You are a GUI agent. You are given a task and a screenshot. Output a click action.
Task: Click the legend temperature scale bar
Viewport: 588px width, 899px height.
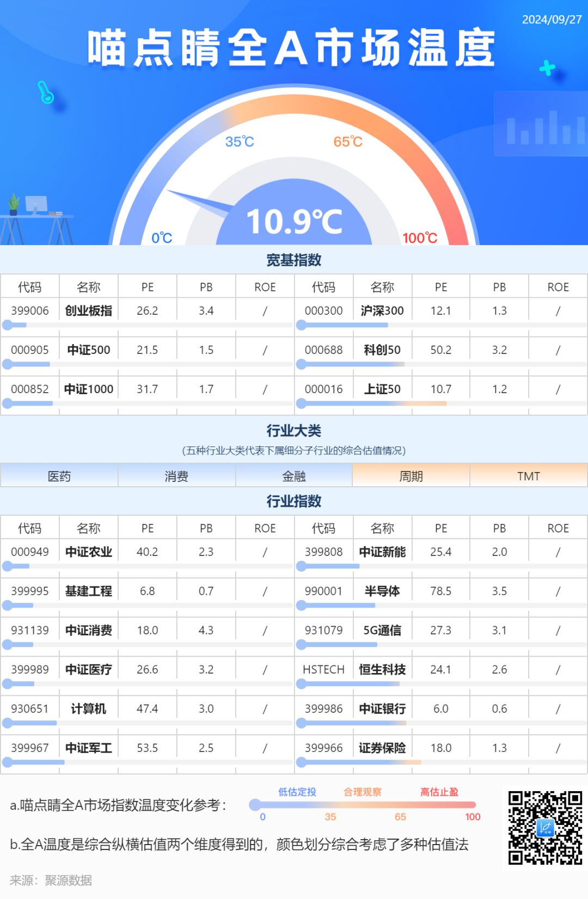(x=363, y=805)
